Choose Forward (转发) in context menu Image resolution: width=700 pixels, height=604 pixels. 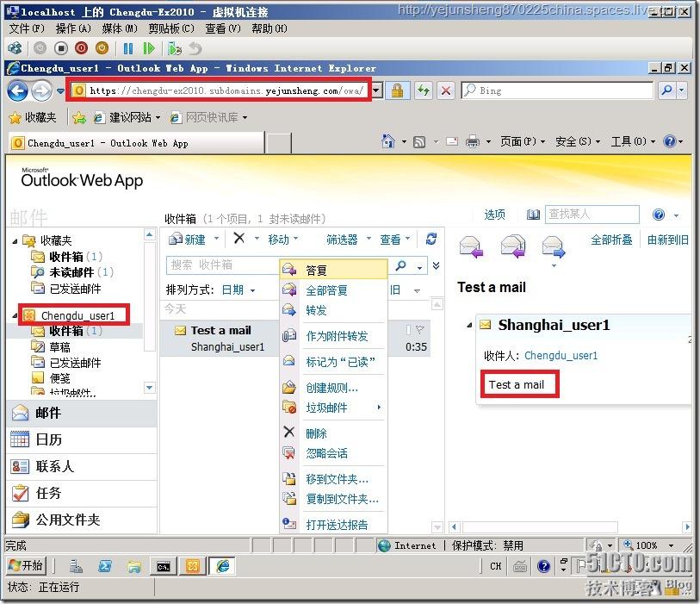pos(333,310)
